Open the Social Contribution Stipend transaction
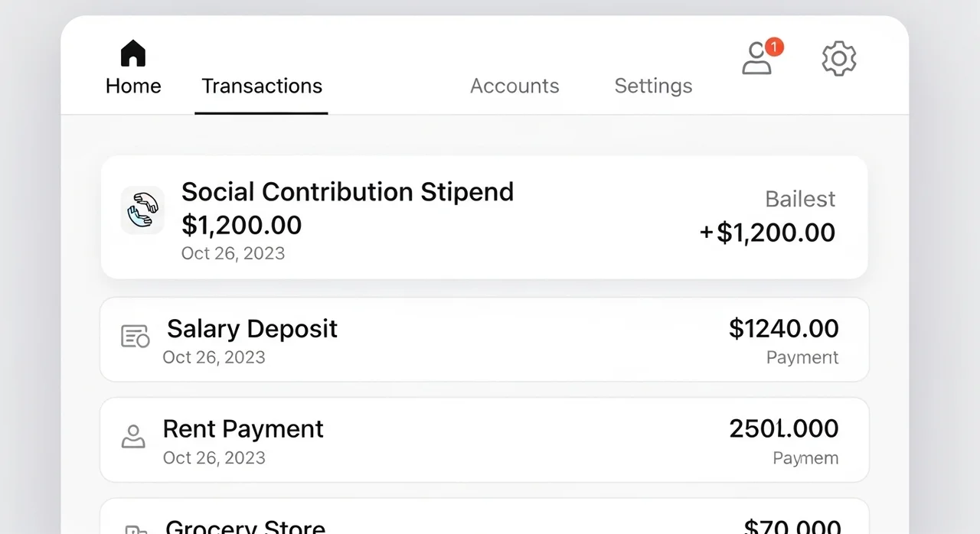Viewport: 980px width, 534px height. click(348, 191)
